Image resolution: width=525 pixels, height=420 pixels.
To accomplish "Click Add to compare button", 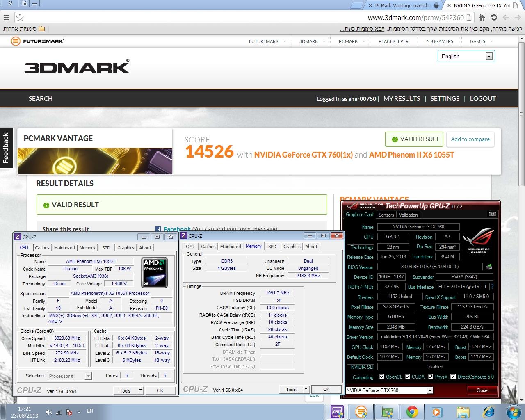I will click(470, 139).
